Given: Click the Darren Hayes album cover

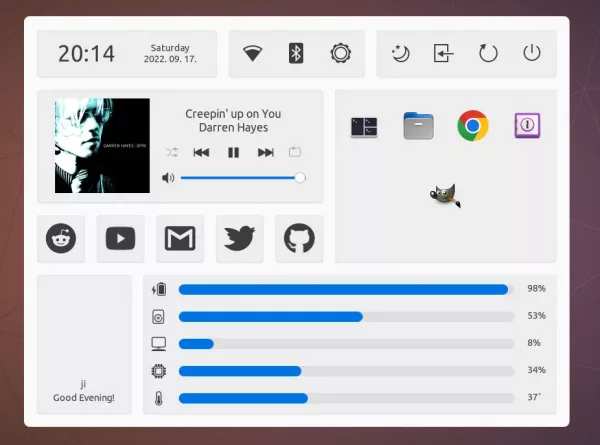Looking at the screenshot, I should click(x=102, y=145).
